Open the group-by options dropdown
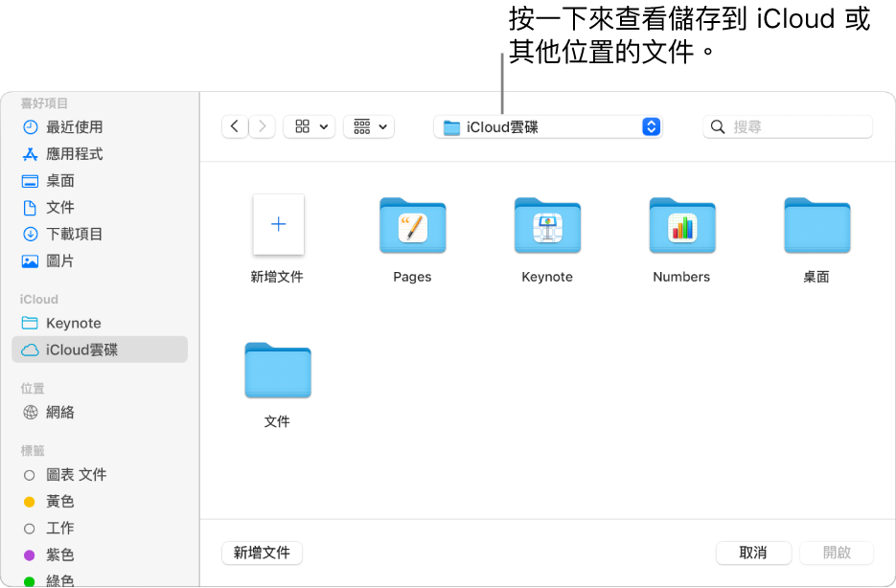 [x=369, y=126]
